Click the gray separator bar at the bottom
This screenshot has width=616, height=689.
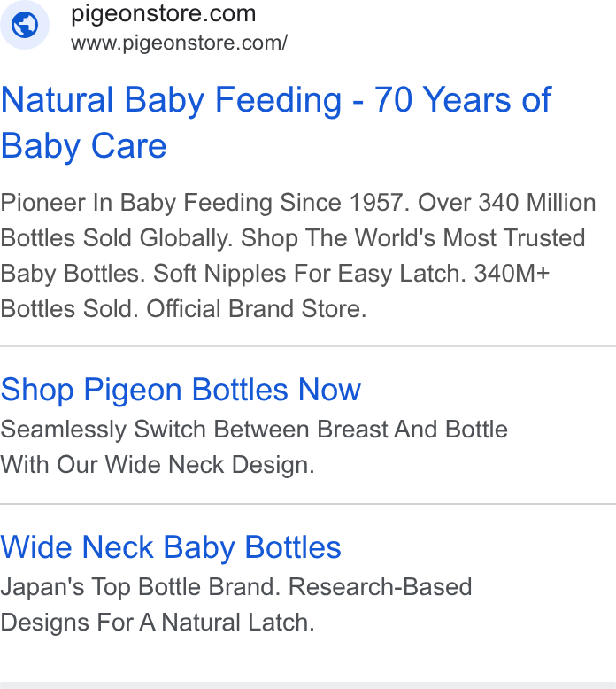(x=308, y=685)
